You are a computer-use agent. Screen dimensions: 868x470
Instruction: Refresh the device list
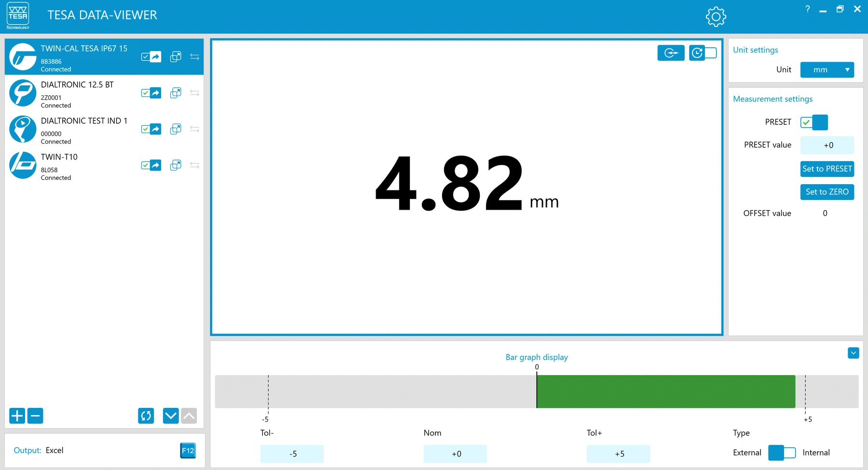click(x=146, y=416)
